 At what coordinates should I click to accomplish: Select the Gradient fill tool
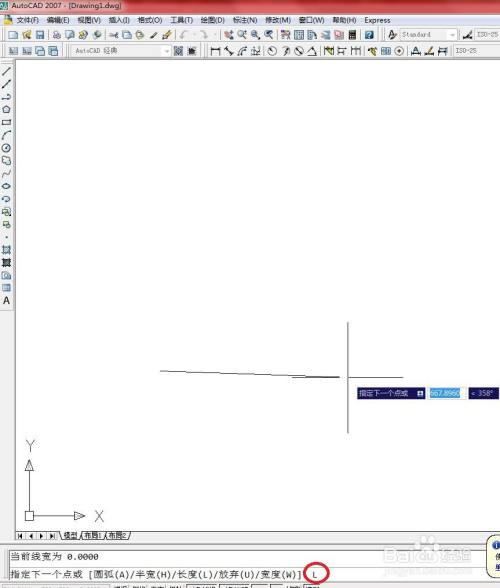click(6, 262)
